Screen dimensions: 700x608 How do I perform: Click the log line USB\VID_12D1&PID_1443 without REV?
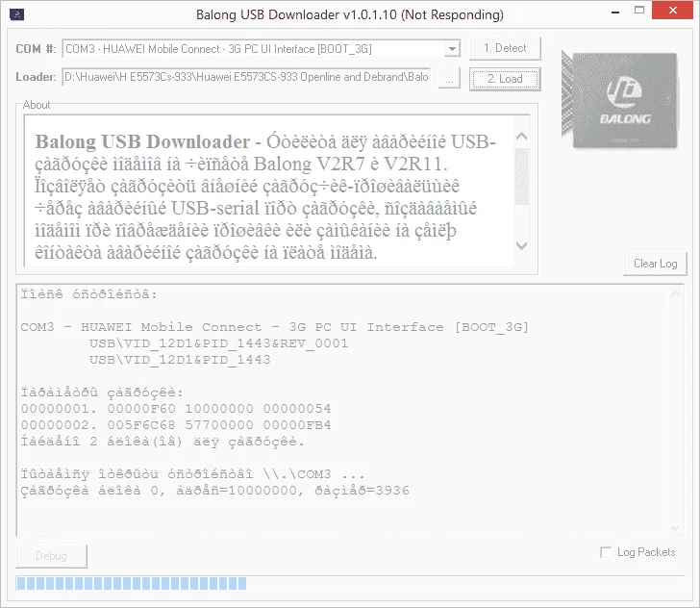click(x=180, y=360)
